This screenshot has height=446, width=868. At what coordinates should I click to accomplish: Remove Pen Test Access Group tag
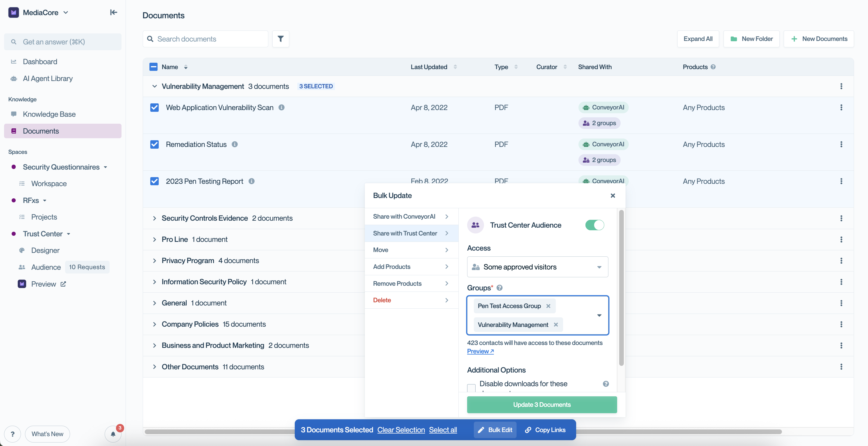coord(548,306)
